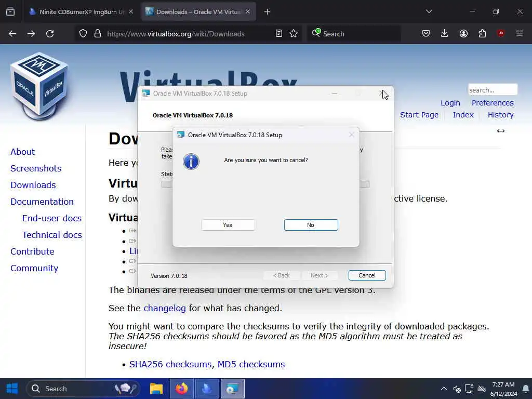The image size is (532, 399).
Task: View site security padlock info
Action: tap(98, 34)
